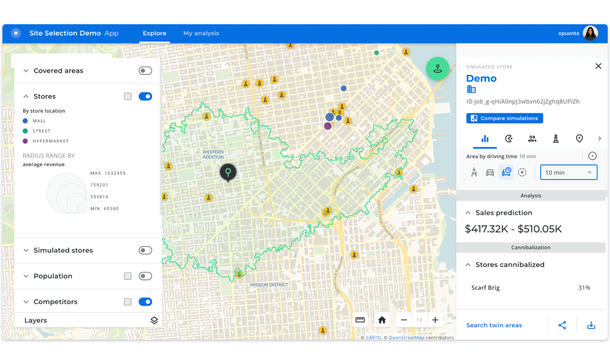Click the Search twin areas link
The height and width of the screenshot is (364, 610).
pyautogui.click(x=494, y=325)
